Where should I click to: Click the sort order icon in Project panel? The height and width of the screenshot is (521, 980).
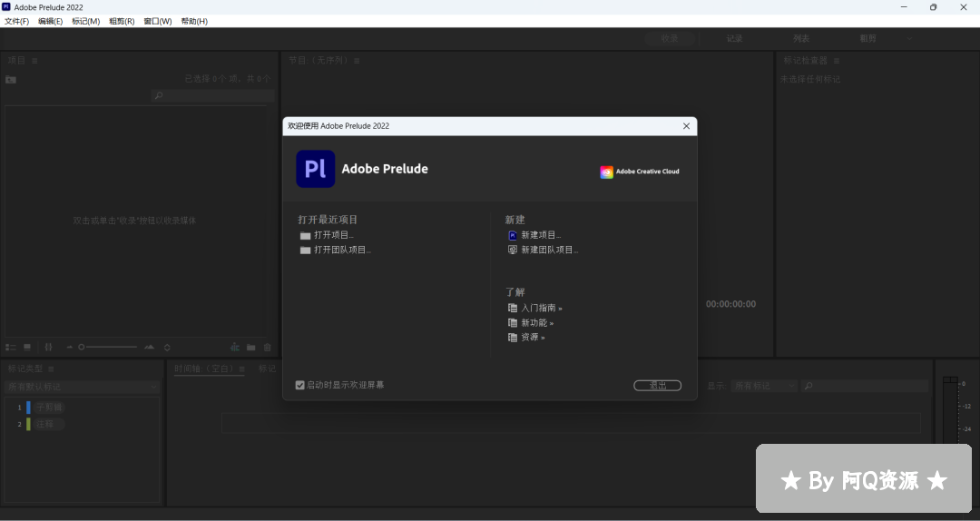167,347
